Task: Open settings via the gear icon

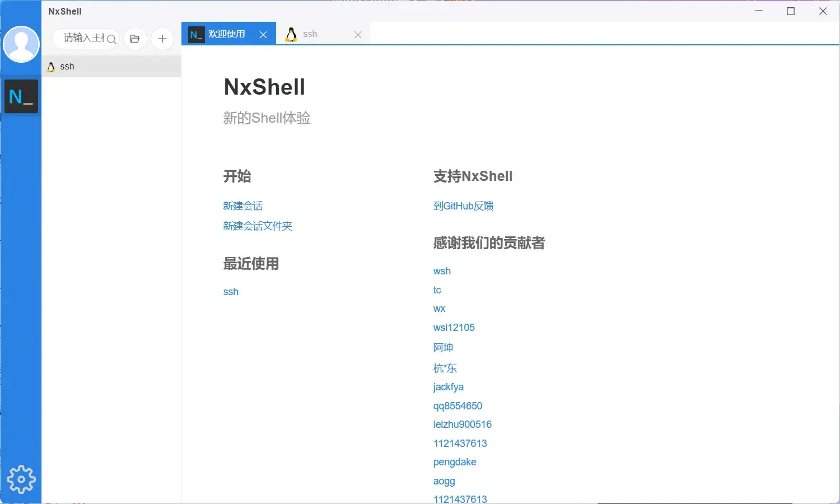Action: point(21,479)
